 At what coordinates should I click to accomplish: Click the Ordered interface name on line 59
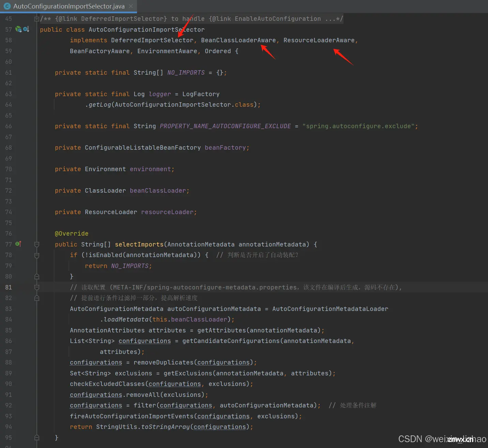(218, 51)
